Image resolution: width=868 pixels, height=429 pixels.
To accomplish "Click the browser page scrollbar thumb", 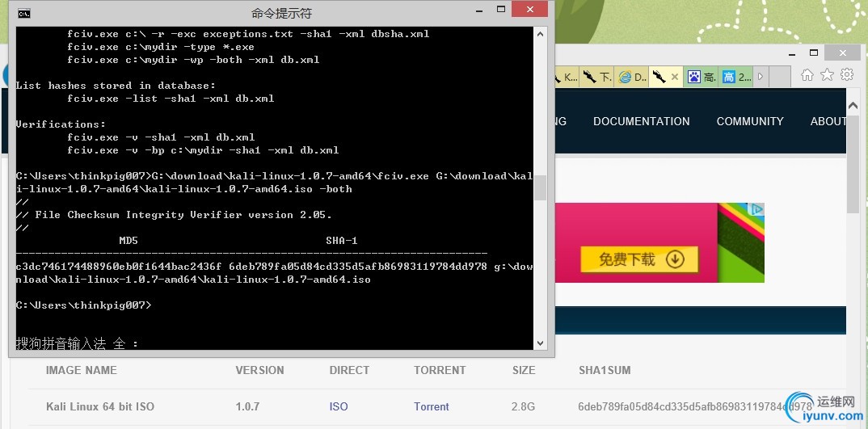I will (x=853, y=165).
